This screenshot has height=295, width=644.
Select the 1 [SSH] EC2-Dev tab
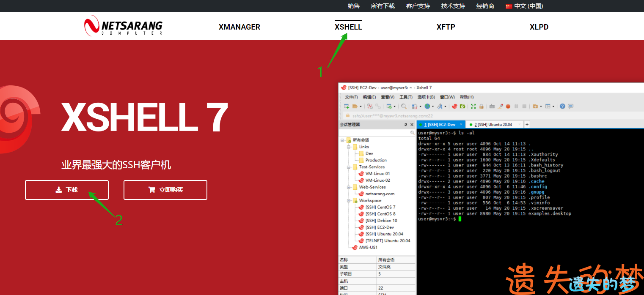pos(440,125)
